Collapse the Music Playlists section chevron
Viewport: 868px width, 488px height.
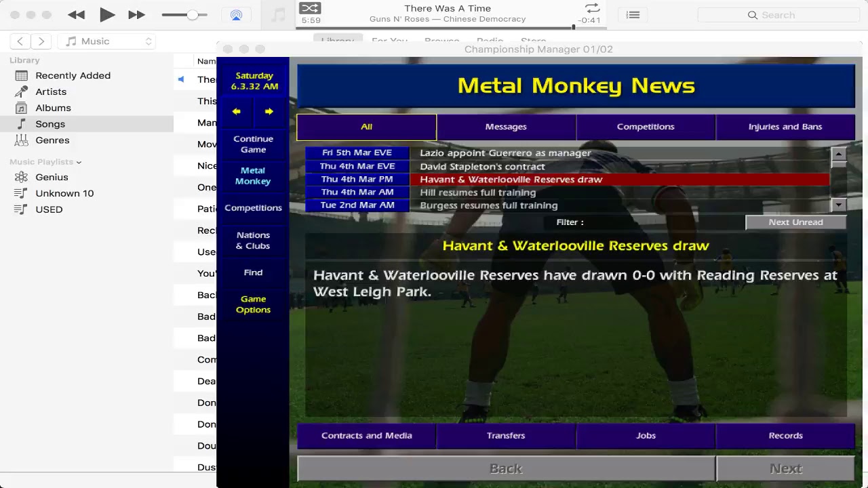[x=79, y=162]
